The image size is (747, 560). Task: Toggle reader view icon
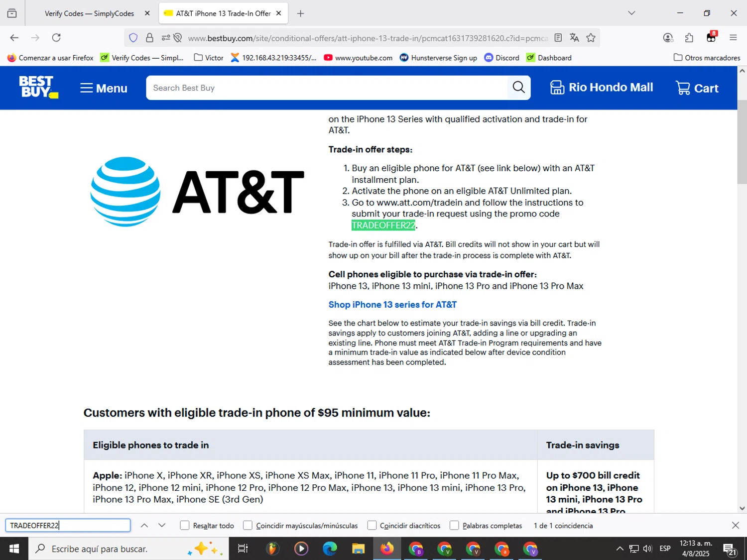(x=558, y=38)
